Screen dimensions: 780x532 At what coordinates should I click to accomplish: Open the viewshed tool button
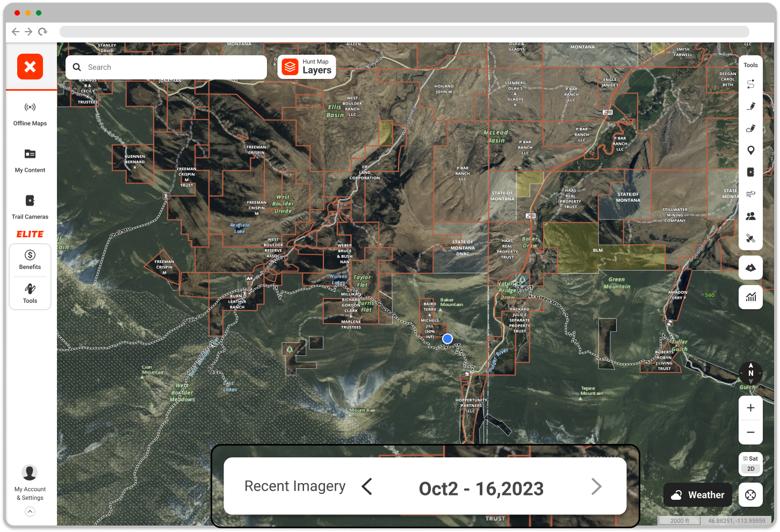750,267
